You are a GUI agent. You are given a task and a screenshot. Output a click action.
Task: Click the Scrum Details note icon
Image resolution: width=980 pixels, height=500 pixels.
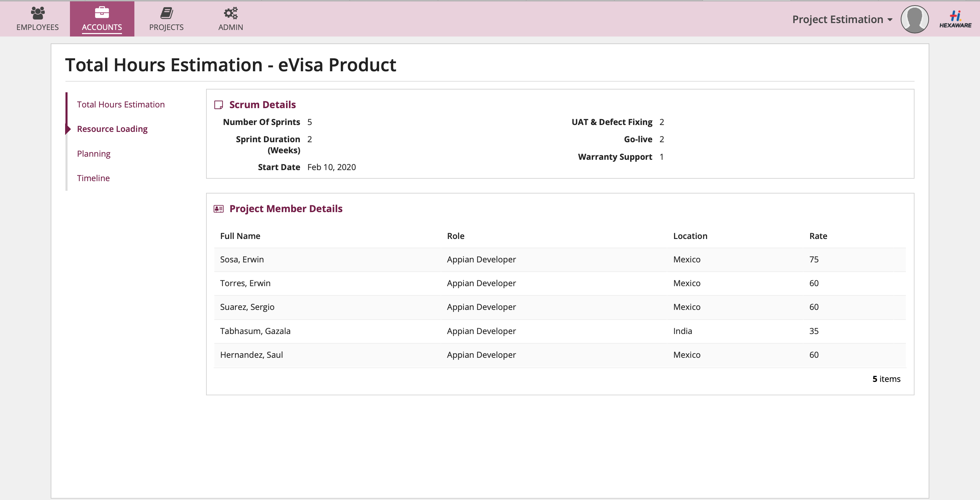point(218,105)
